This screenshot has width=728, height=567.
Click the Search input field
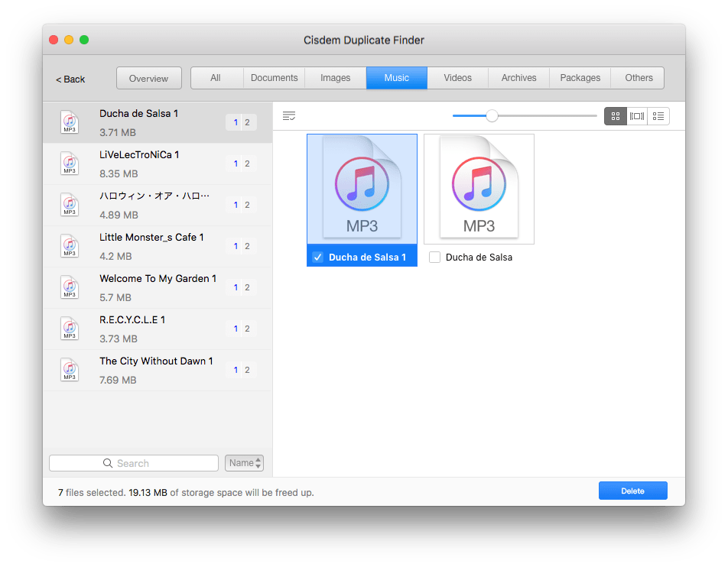pyautogui.click(x=134, y=463)
